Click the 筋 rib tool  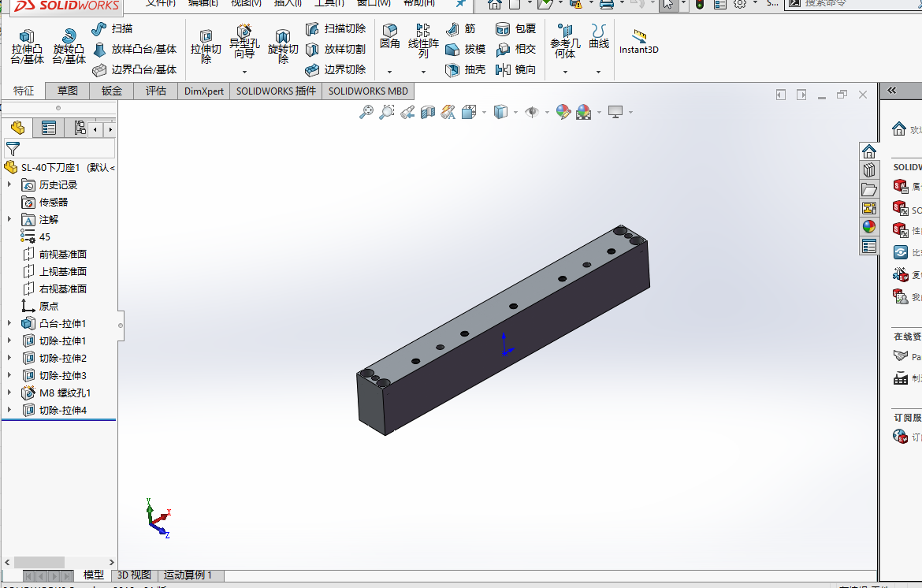(x=460, y=28)
